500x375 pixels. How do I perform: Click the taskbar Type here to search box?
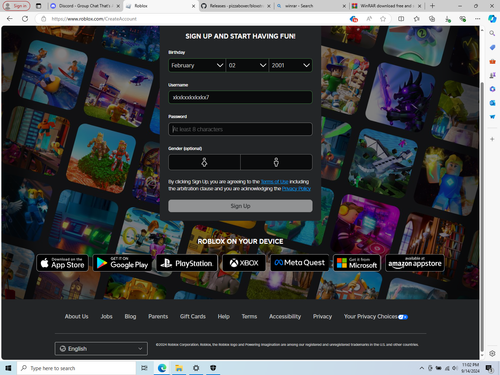pos(76,368)
